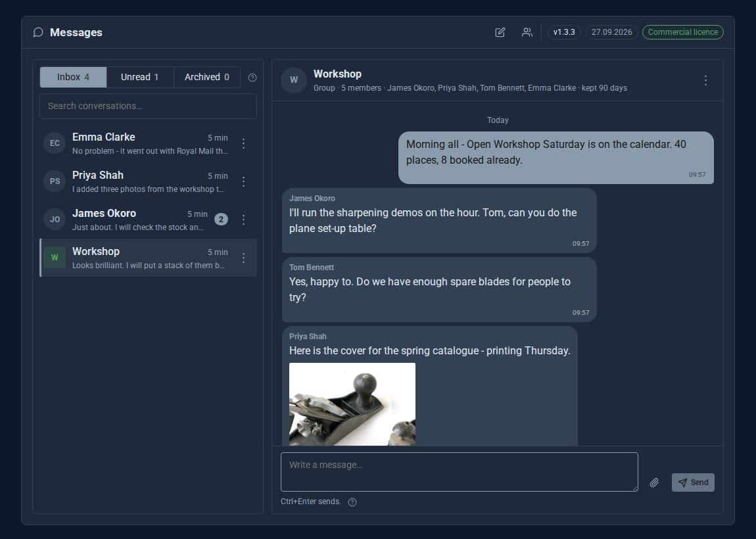The height and width of the screenshot is (539, 756).
Task: Click the Workshop group avatar in header
Action: (294, 80)
